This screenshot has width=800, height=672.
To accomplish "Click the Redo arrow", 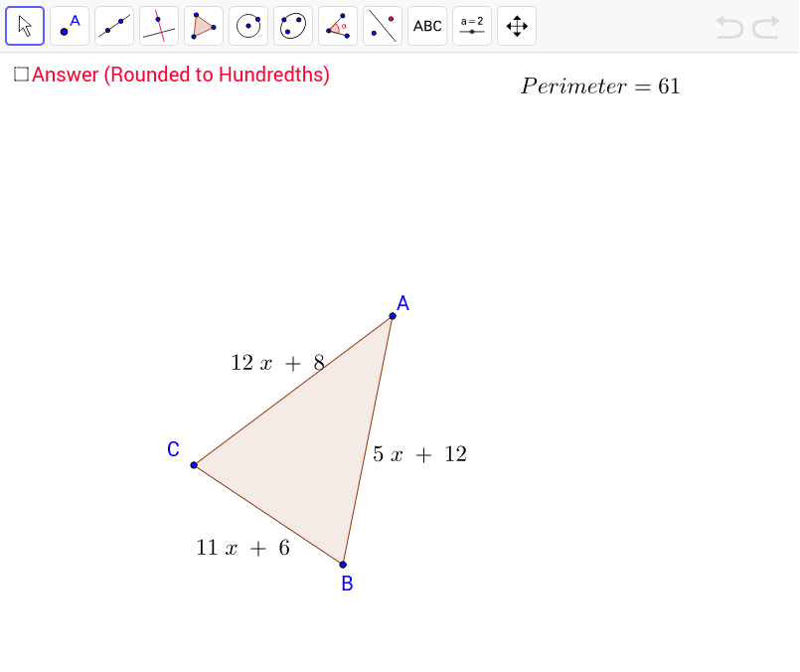I will (x=766, y=27).
